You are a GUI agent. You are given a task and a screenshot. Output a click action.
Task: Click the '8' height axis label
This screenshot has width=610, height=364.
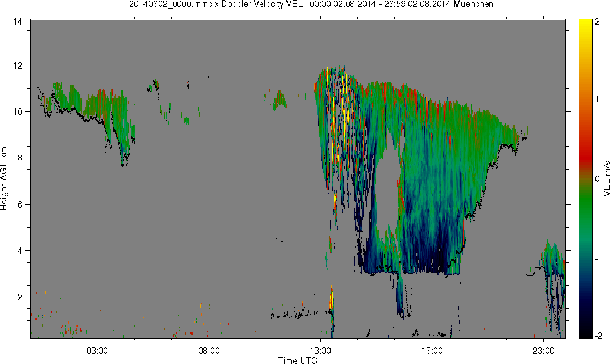(x=20, y=158)
